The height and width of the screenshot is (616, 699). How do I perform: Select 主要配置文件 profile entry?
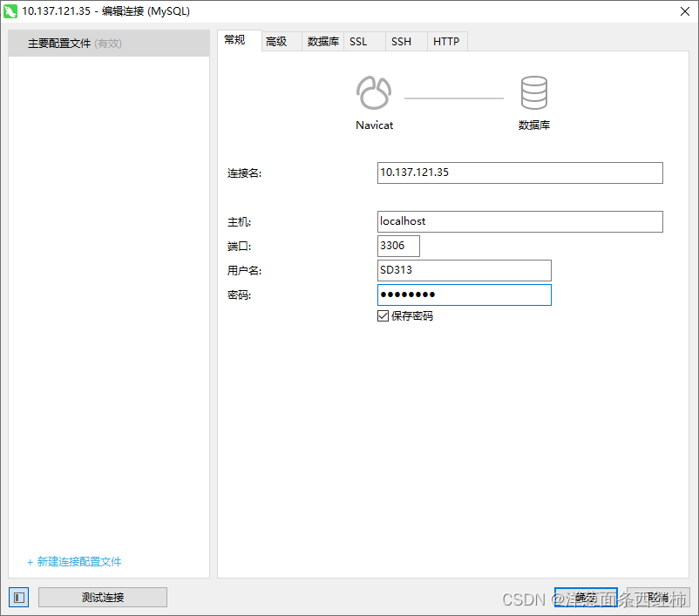(x=109, y=44)
